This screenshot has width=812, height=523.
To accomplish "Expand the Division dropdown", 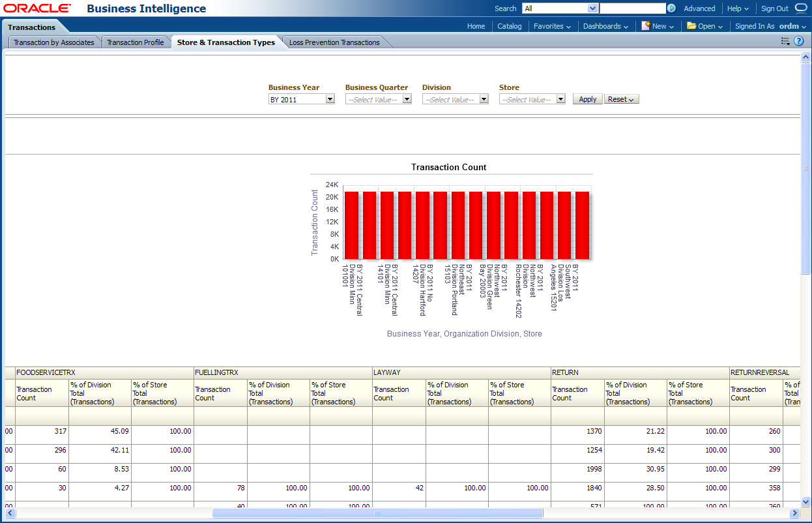I will coord(484,99).
